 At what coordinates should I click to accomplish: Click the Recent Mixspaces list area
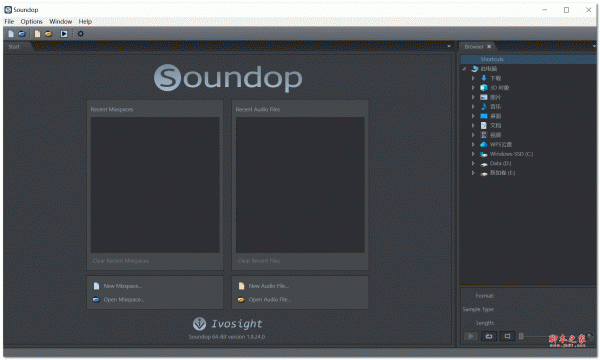click(155, 185)
